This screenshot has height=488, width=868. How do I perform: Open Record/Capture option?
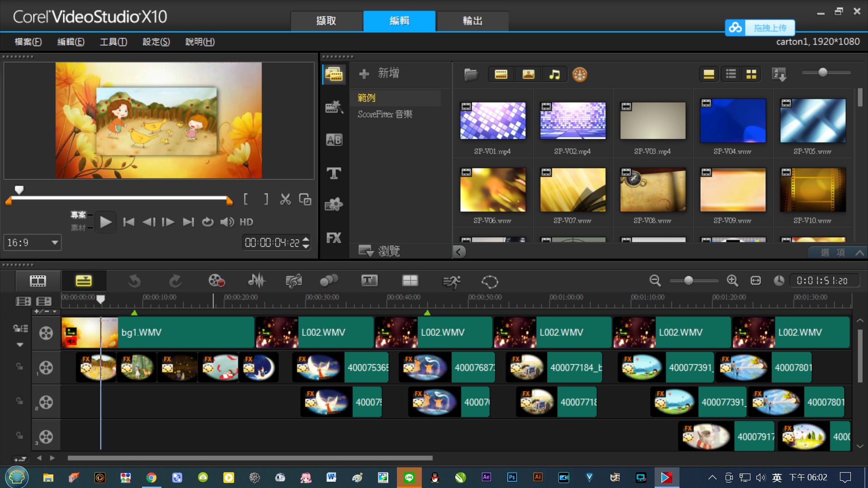[217, 281]
